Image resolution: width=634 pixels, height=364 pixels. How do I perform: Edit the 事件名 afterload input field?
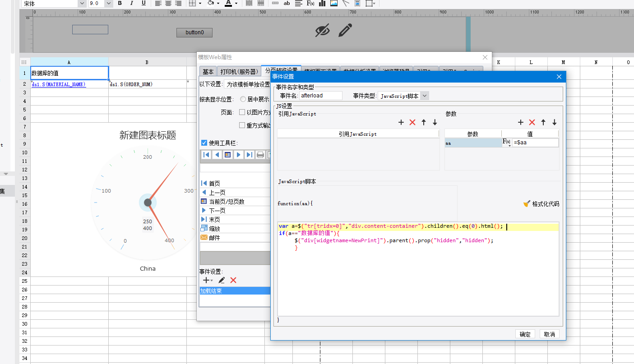point(321,96)
